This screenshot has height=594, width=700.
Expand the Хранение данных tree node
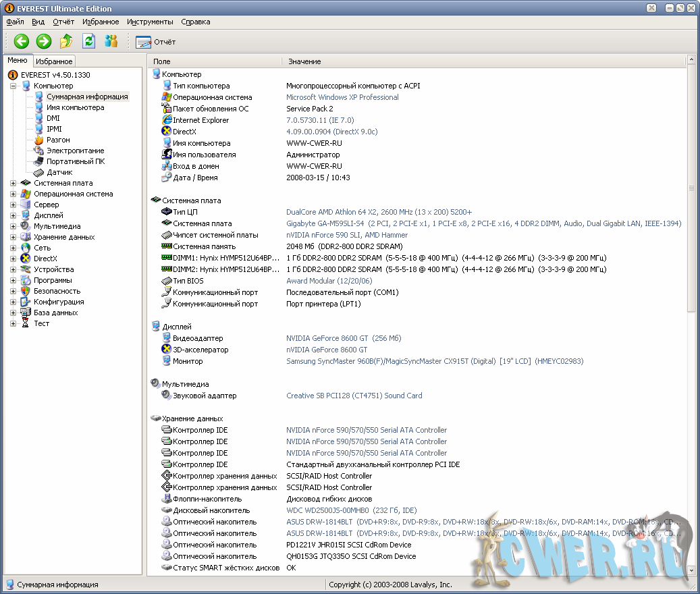pos(14,237)
